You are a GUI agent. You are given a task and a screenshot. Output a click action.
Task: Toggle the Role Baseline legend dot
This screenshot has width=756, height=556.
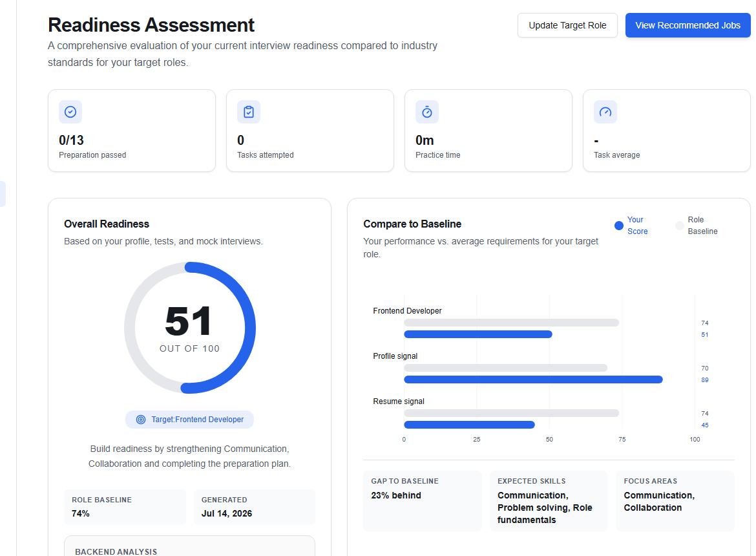pyautogui.click(x=680, y=226)
